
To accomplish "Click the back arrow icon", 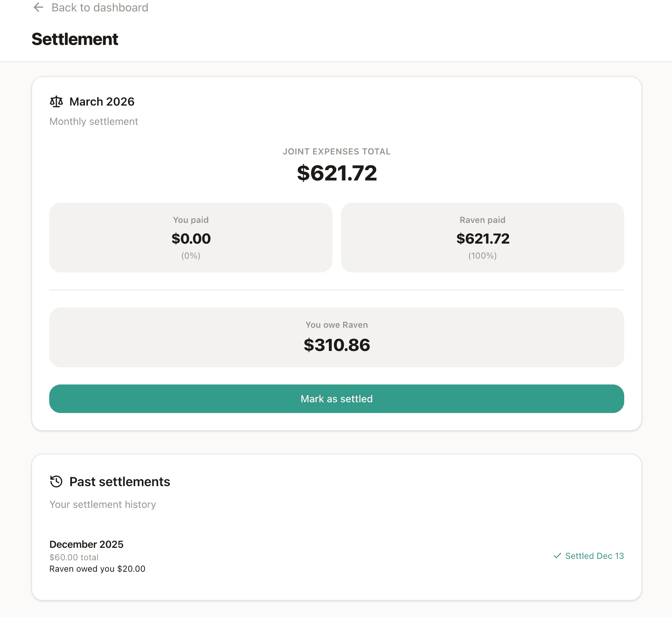I will coord(39,7).
